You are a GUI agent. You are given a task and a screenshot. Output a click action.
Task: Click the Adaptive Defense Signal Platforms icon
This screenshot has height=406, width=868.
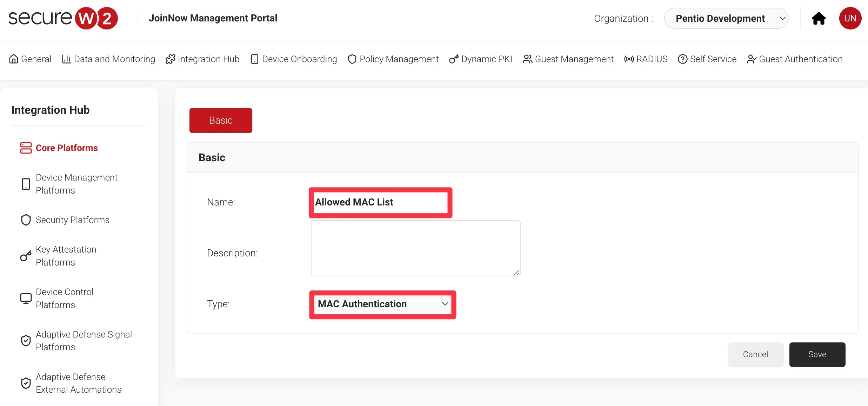point(26,341)
